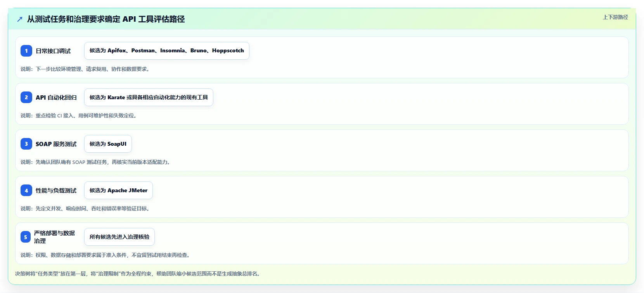This screenshot has height=293, width=644.
Task: Click the 候选为 Apache JMeter chip
Action: pyautogui.click(x=118, y=190)
